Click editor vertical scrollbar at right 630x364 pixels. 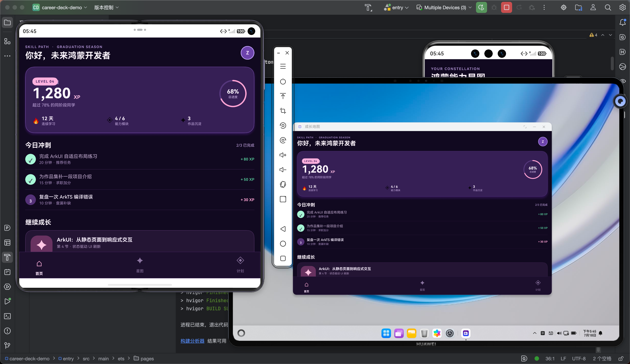tap(612, 64)
